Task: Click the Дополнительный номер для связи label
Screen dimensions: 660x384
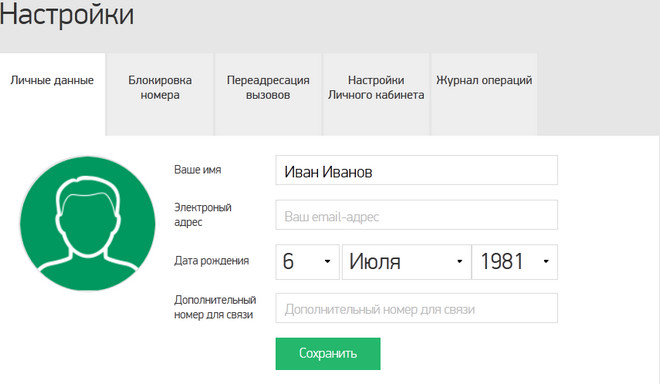Action: (215, 307)
